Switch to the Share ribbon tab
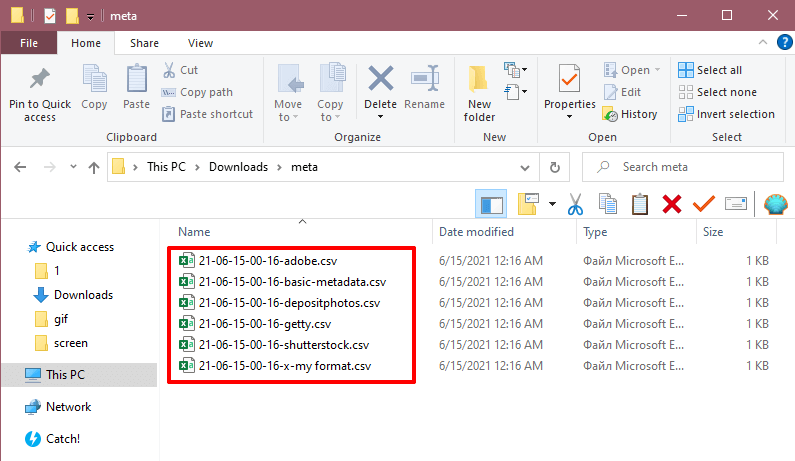The height and width of the screenshot is (461, 795). [144, 43]
